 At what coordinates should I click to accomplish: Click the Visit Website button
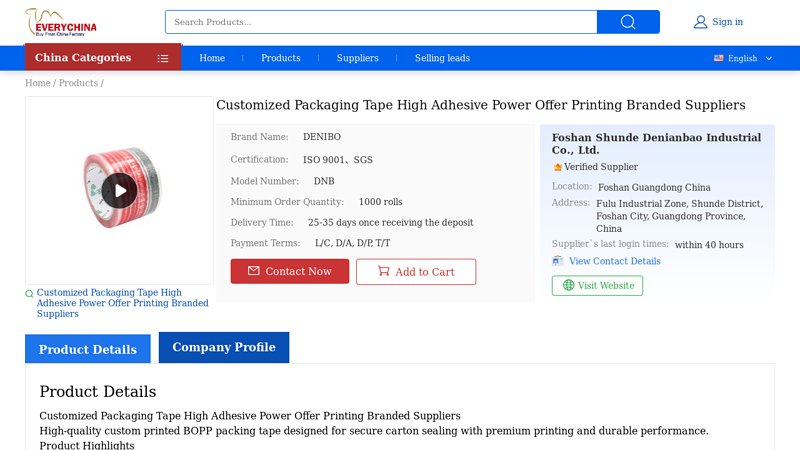click(x=597, y=285)
